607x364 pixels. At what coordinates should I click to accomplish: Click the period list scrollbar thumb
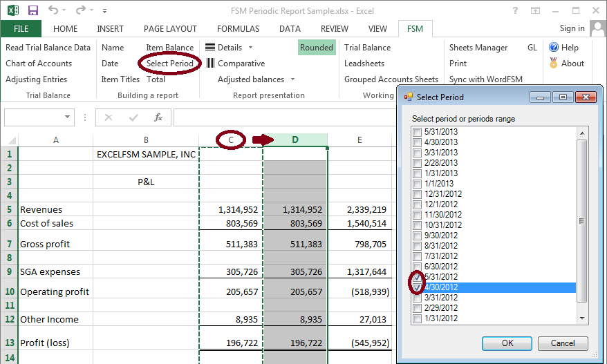tap(582, 221)
